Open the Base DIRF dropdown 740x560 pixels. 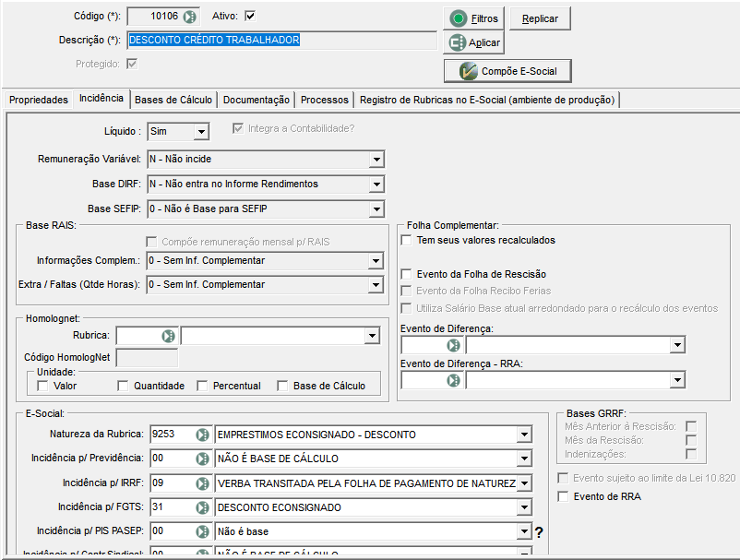pyautogui.click(x=376, y=184)
